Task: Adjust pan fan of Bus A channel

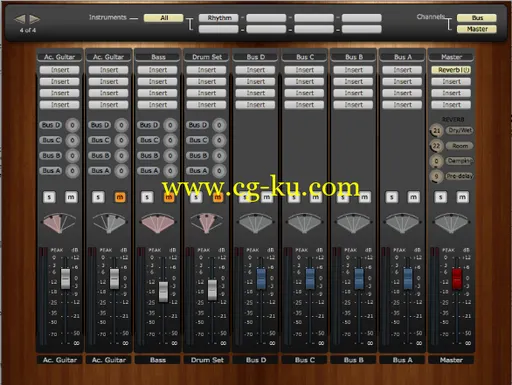Action: point(403,222)
